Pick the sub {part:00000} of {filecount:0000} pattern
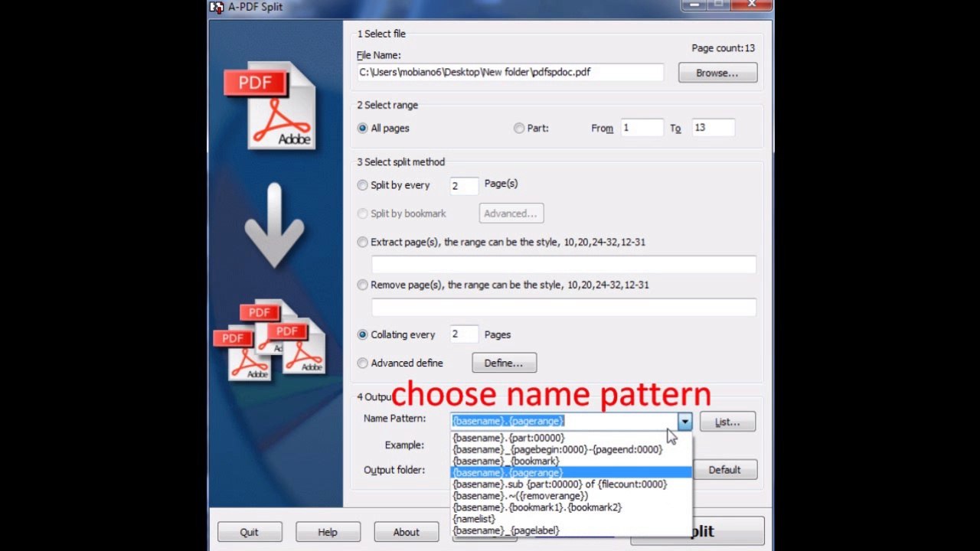The width and height of the screenshot is (980, 551). (x=571, y=484)
